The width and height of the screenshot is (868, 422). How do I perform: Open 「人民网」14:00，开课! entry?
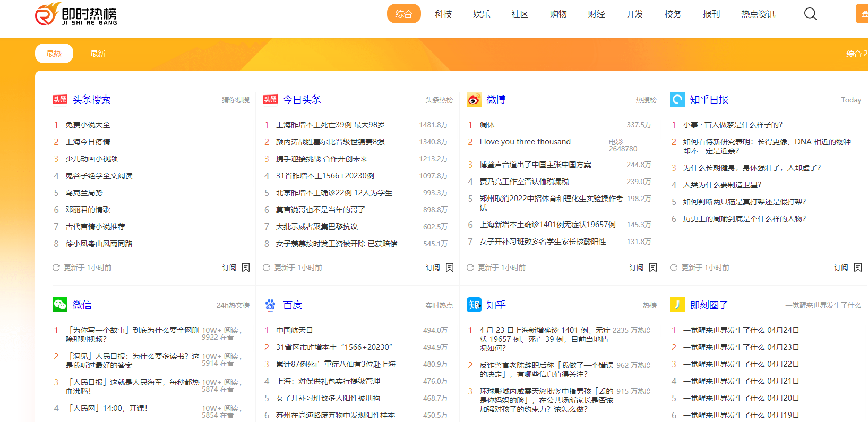107,408
